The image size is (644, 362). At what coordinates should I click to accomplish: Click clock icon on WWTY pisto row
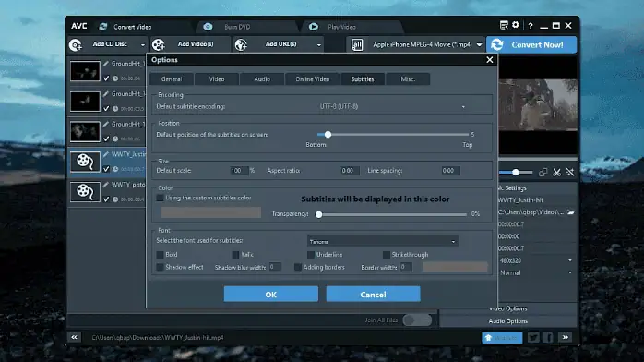pyautogui.click(x=115, y=199)
